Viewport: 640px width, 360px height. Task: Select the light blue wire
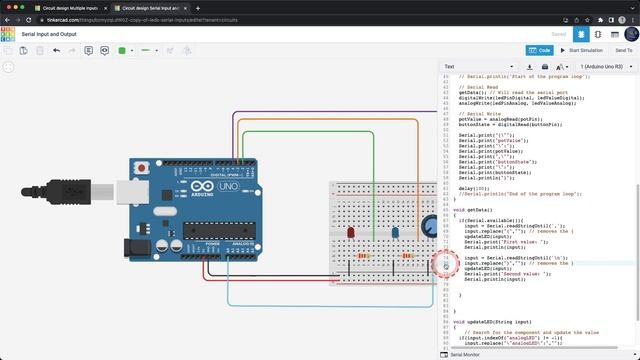coord(330,306)
